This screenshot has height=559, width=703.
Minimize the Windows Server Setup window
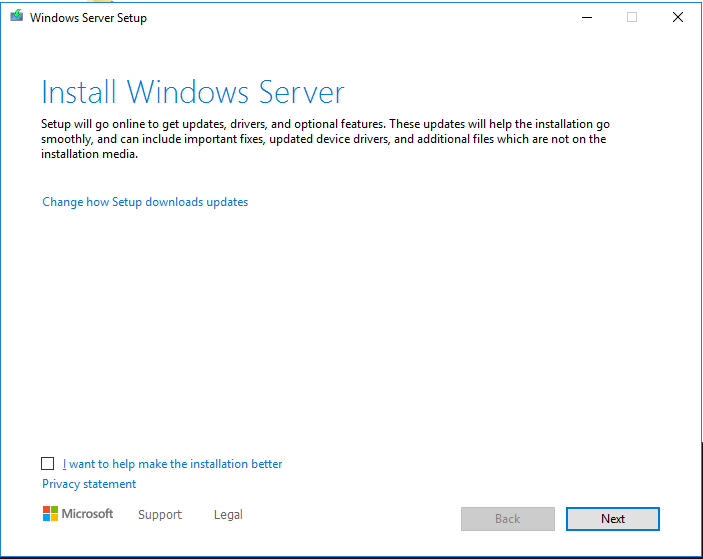(585, 17)
